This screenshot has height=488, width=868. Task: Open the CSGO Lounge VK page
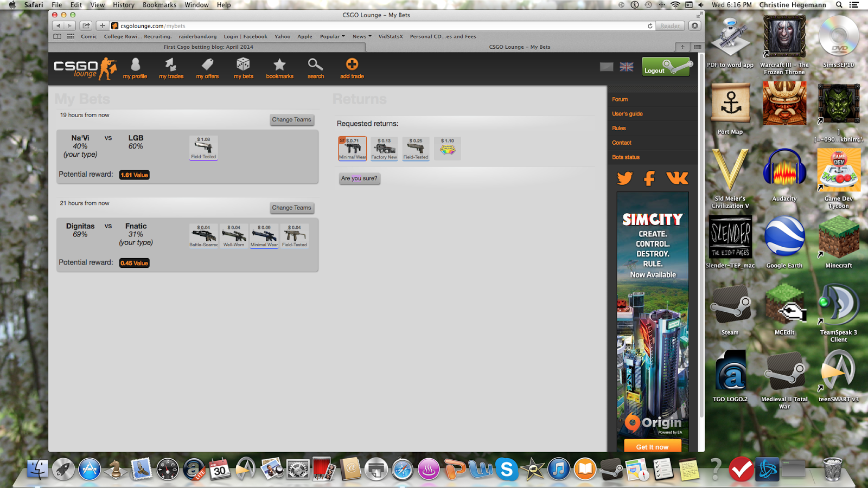coord(677,178)
